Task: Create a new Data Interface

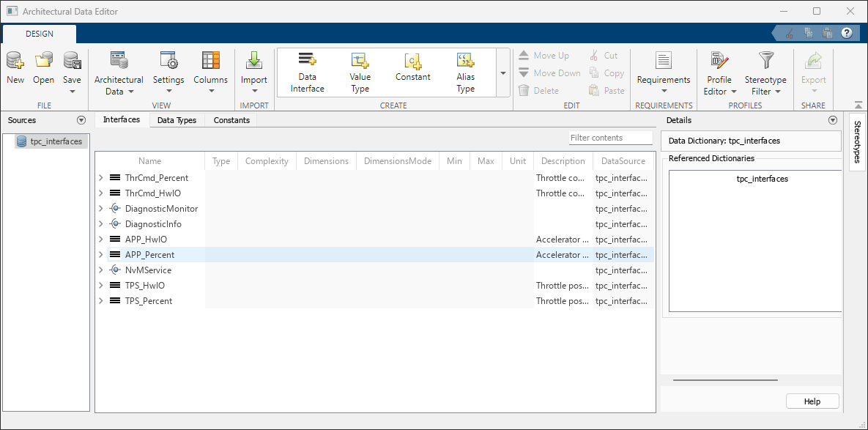Action: 307,72
